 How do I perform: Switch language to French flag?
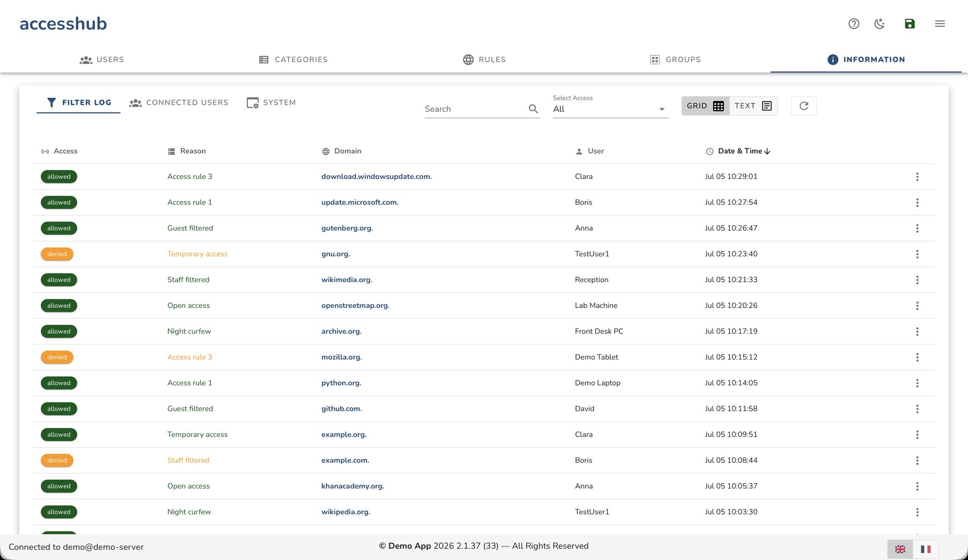926,549
